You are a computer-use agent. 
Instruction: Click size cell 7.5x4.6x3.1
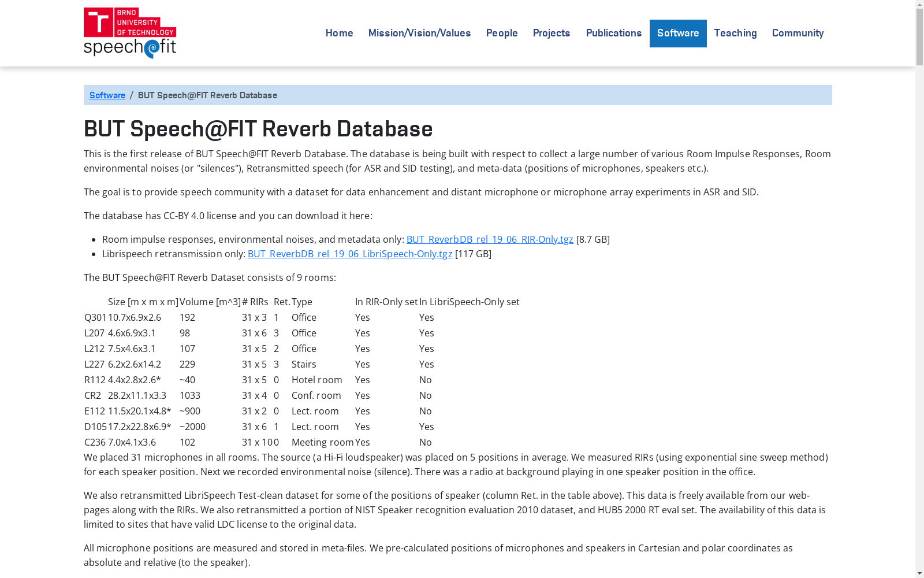(x=132, y=349)
